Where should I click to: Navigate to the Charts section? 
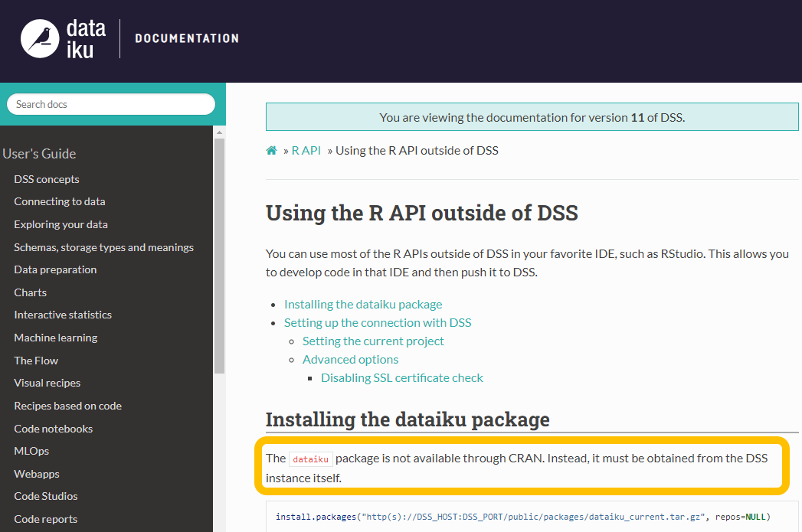30,292
